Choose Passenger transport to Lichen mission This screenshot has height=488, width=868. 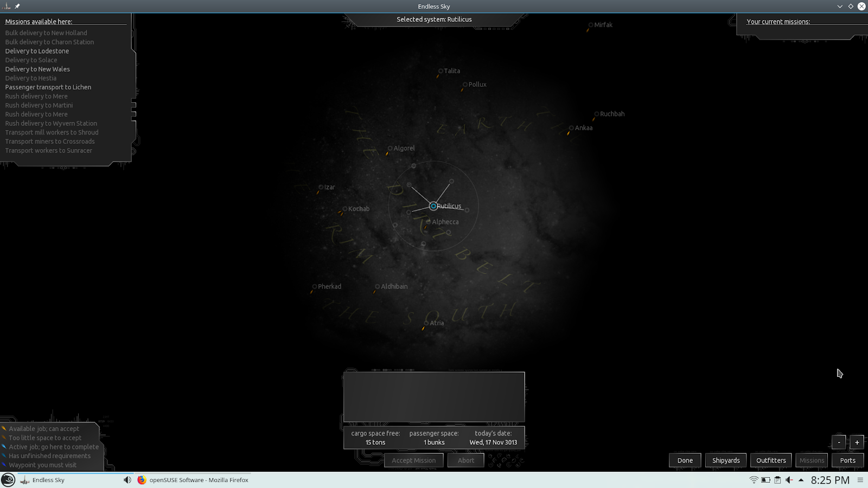pos(48,87)
